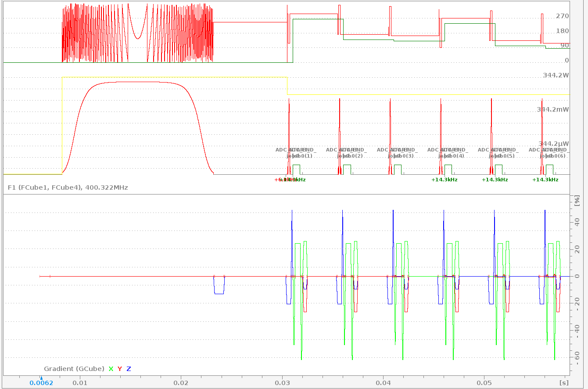
Task: Click the Gradient (GCube) channel label
Action: click(x=74, y=369)
